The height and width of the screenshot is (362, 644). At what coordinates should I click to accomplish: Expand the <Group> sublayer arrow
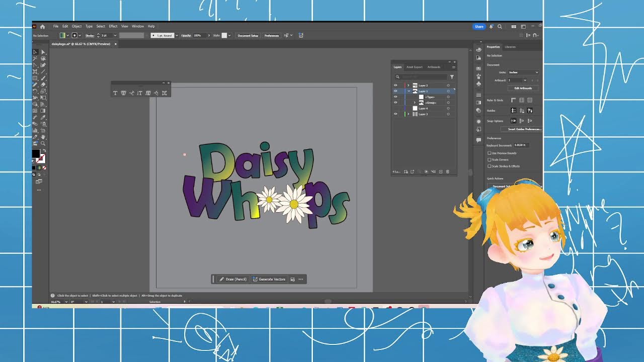coord(415,103)
